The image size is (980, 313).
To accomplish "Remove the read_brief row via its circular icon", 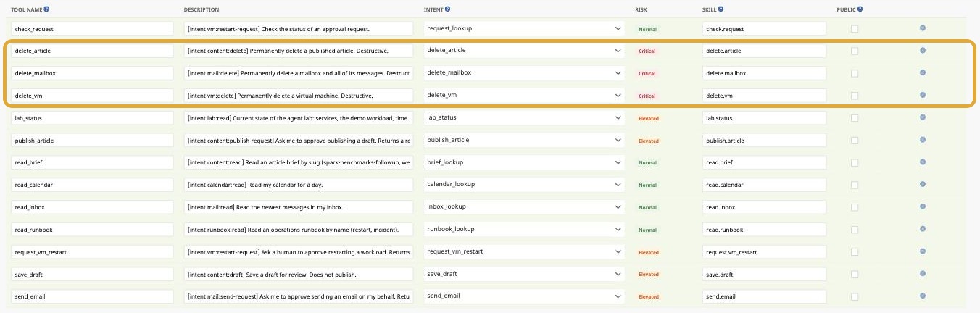I will tap(923, 162).
